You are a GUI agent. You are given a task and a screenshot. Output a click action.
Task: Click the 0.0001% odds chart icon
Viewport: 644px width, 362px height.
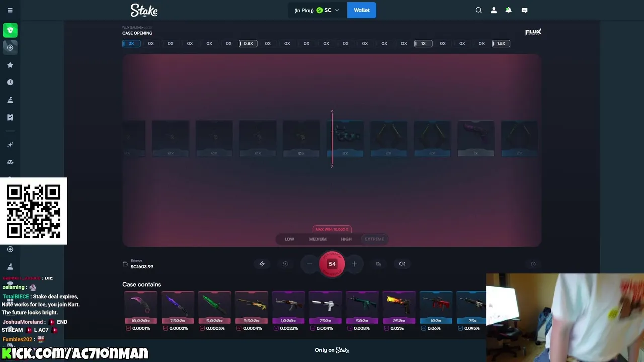pyautogui.click(x=128, y=328)
